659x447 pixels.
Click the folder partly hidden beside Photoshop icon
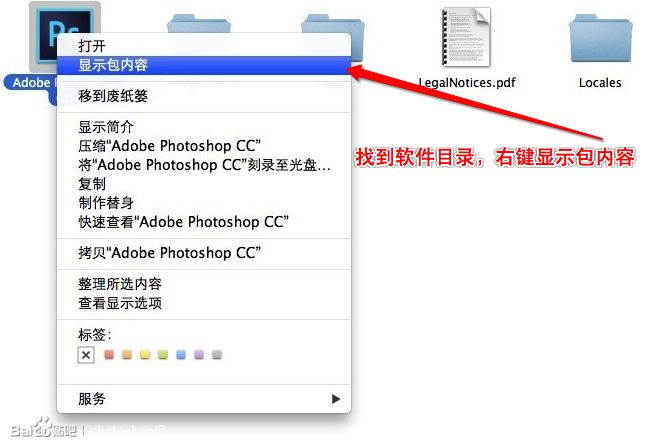pyautogui.click(x=199, y=23)
